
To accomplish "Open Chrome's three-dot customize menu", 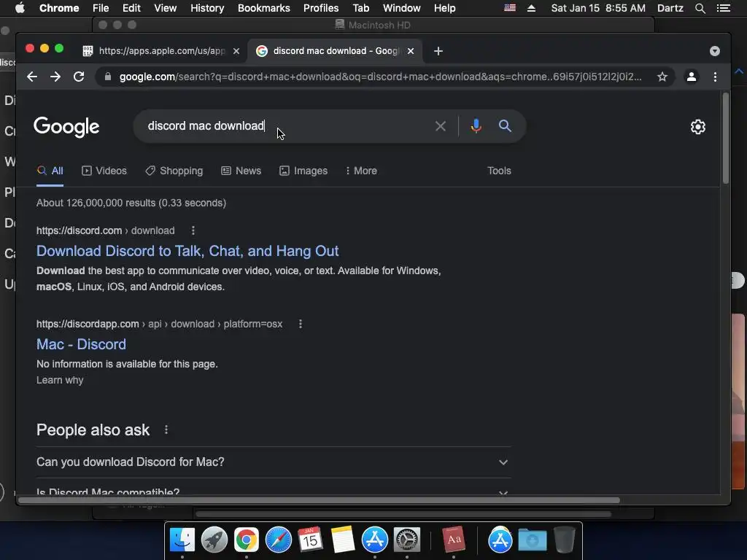I will 715,77.
